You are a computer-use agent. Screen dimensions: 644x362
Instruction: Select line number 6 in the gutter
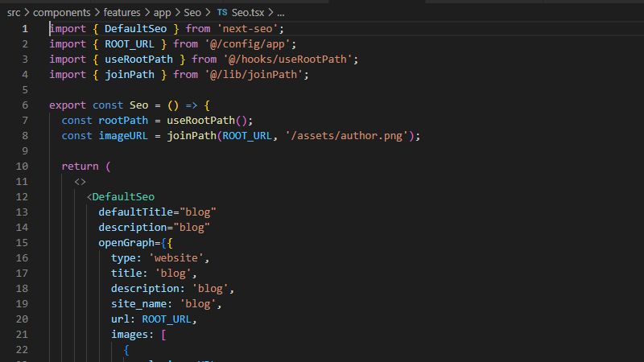[x=25, y=105]
